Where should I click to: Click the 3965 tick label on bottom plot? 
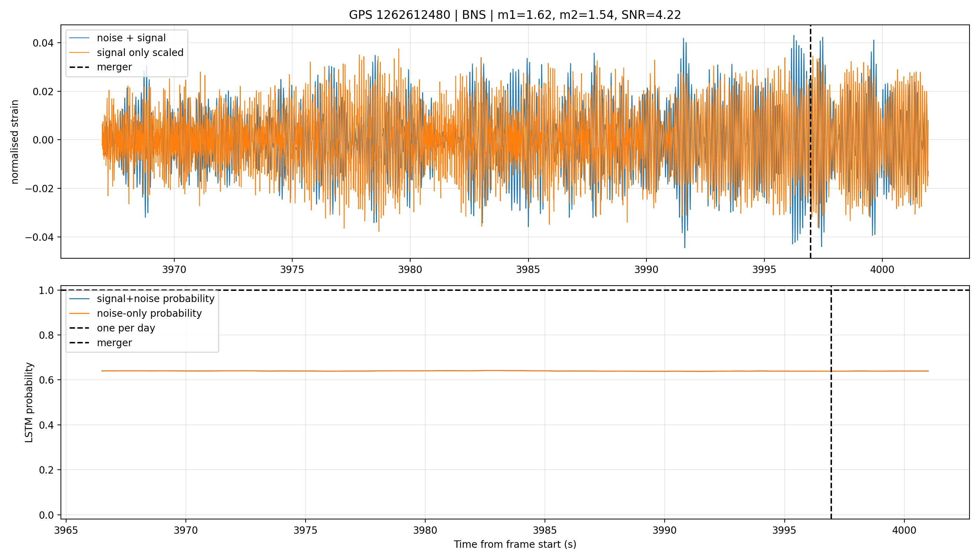point(66,530)
